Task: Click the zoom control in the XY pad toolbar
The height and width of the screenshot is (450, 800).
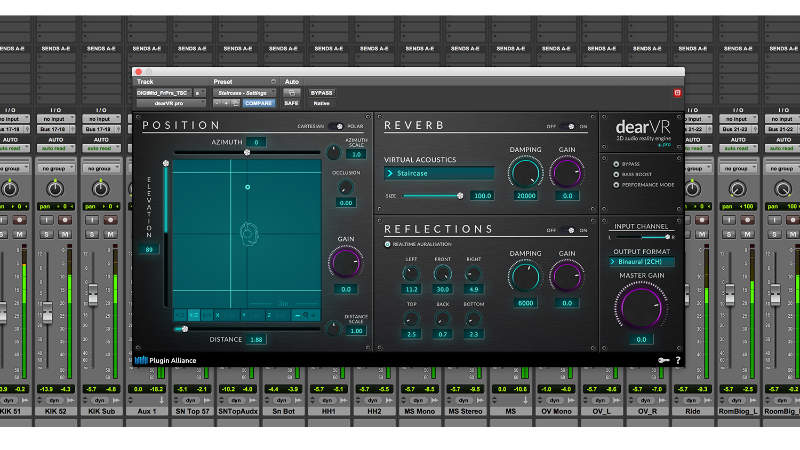Action: point(306,316)
